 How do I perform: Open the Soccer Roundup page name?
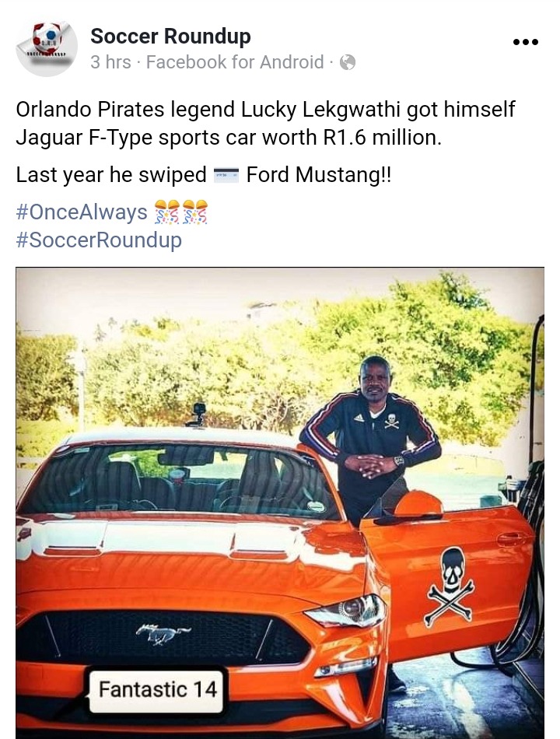click(x=170, y=37)
